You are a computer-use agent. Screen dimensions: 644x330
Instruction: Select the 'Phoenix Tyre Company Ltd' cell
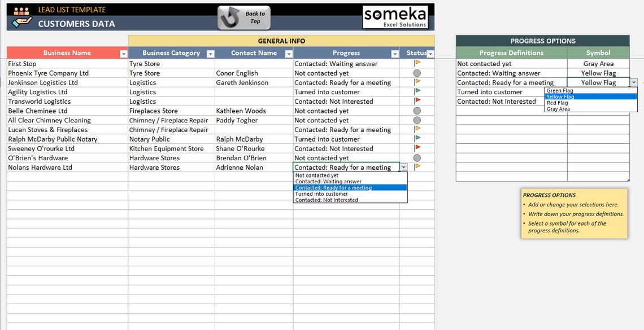click(67, 73)
